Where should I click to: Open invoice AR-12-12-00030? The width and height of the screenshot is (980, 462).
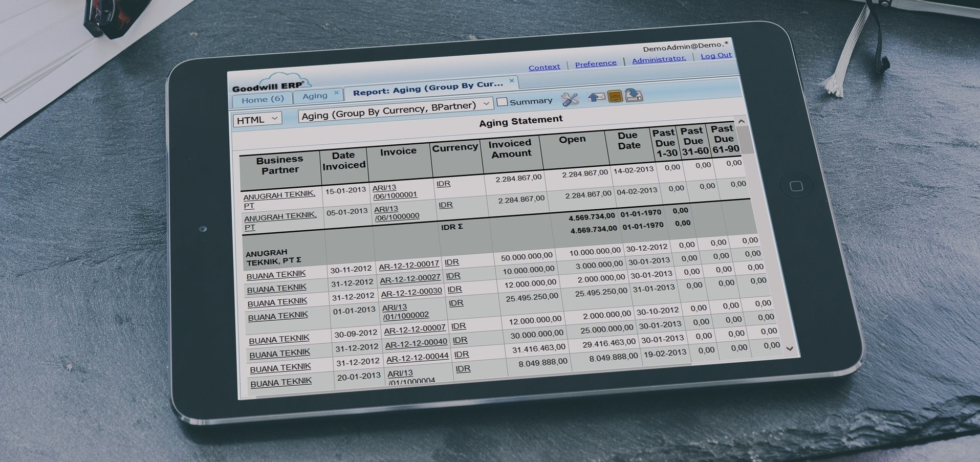[x=411, y=292]
